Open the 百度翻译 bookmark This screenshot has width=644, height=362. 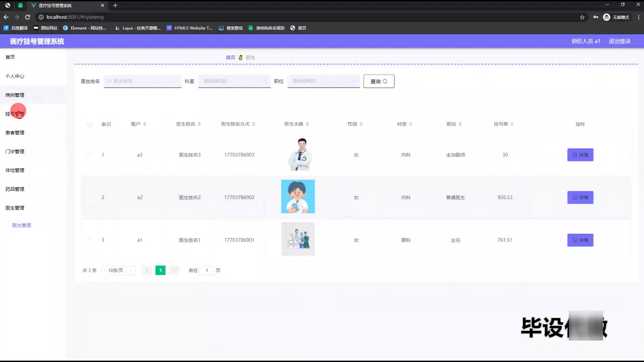pyautogui.click(x=15, y=28)
